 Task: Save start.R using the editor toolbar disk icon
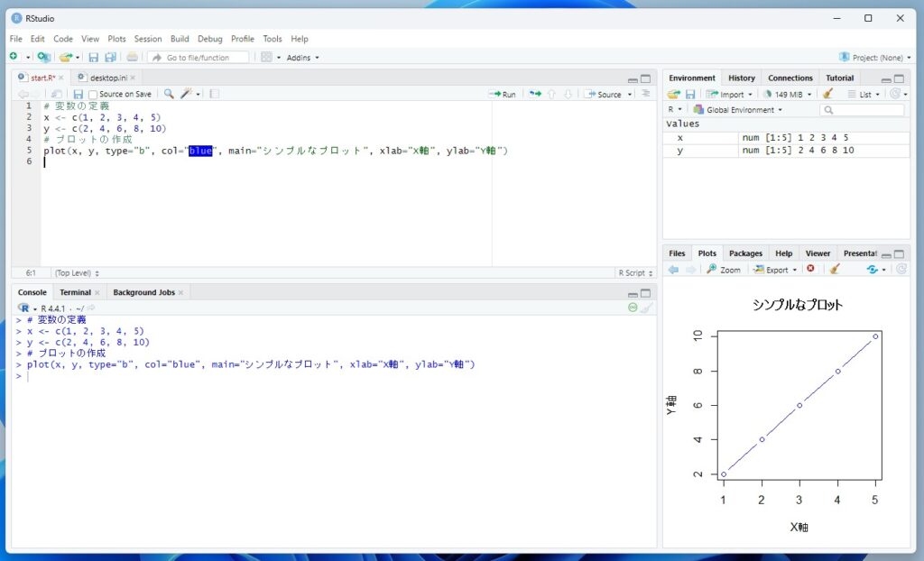pyautogui.click(x=78, y=94)
